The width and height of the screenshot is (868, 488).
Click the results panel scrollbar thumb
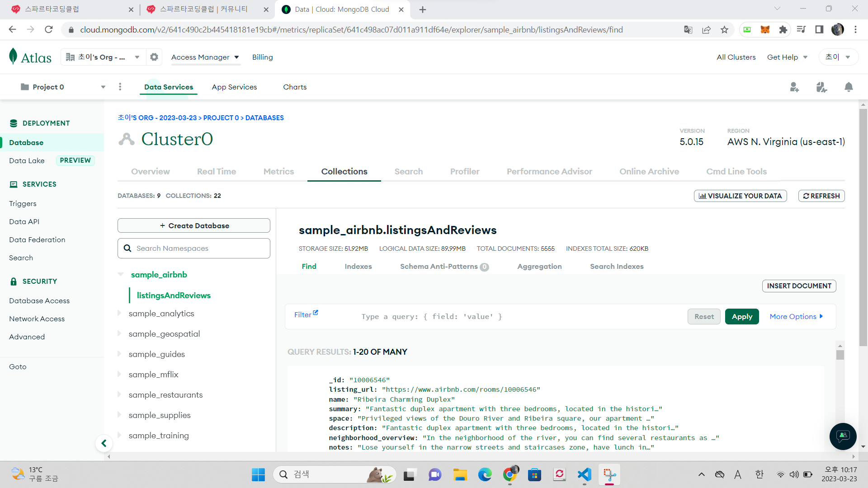tap(840, 355)
